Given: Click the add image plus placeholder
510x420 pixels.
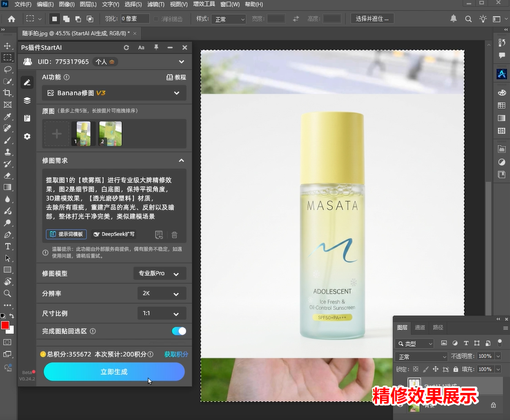Looking at the screenshot, I should [x=56, y=134].
